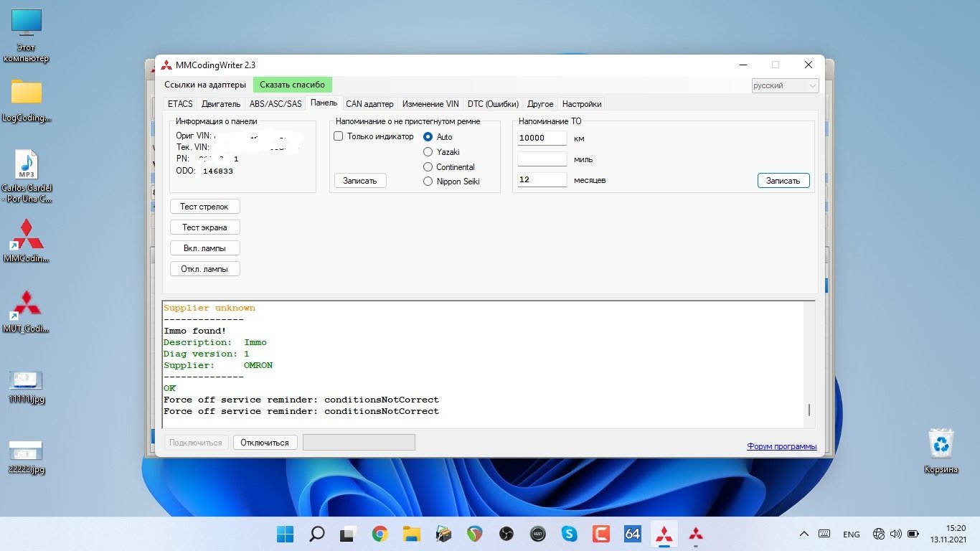
Task: Switch to ABS/ASC/SAS tab
Action: 275,104
